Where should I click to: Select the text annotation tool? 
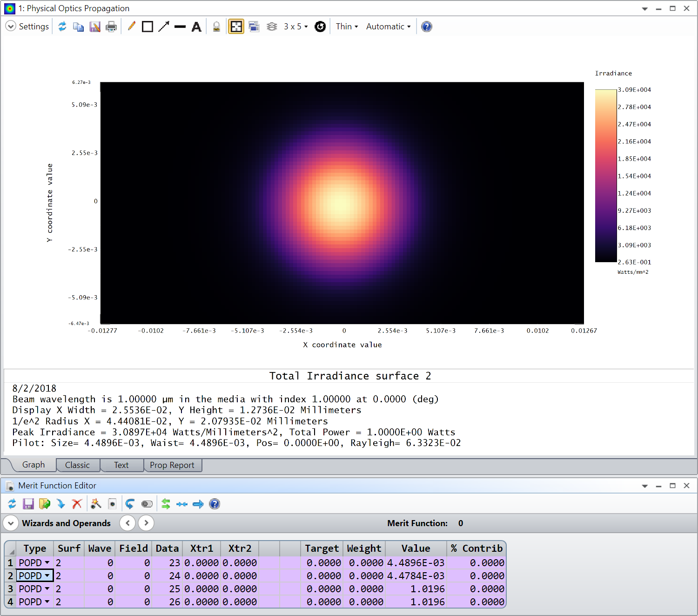tap(196, 27)
